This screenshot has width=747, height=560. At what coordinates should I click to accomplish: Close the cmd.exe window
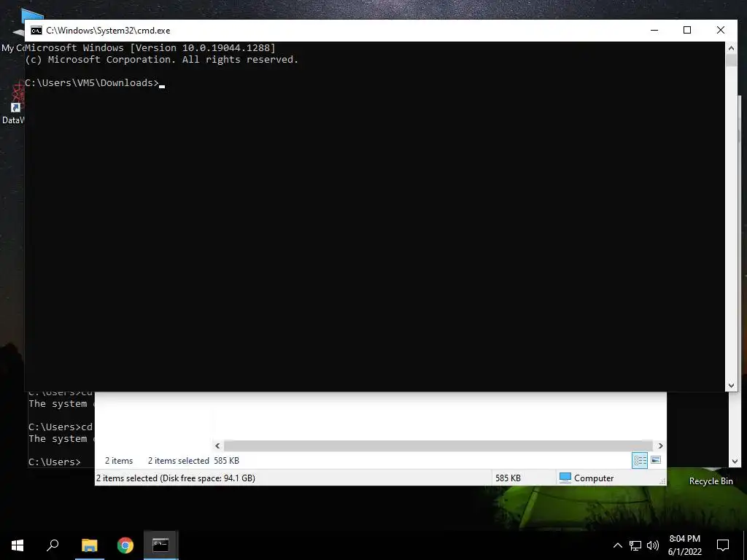pos(720,30)
